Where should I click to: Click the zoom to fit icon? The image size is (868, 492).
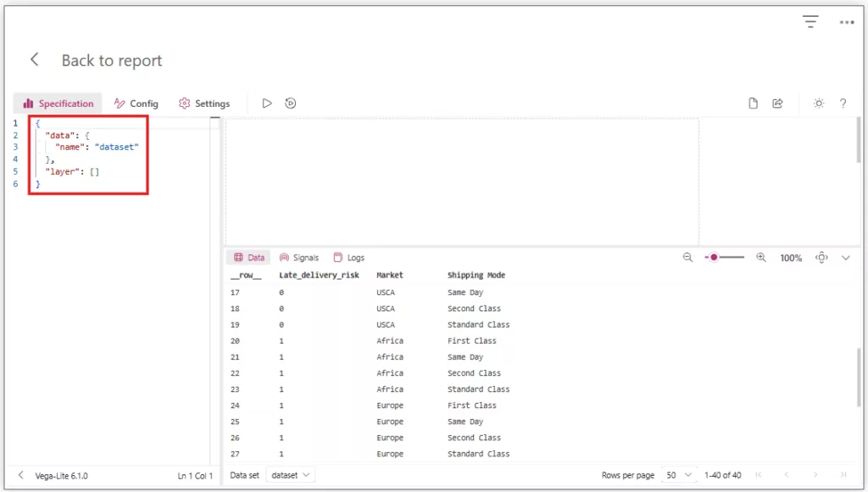click(821, 257)
